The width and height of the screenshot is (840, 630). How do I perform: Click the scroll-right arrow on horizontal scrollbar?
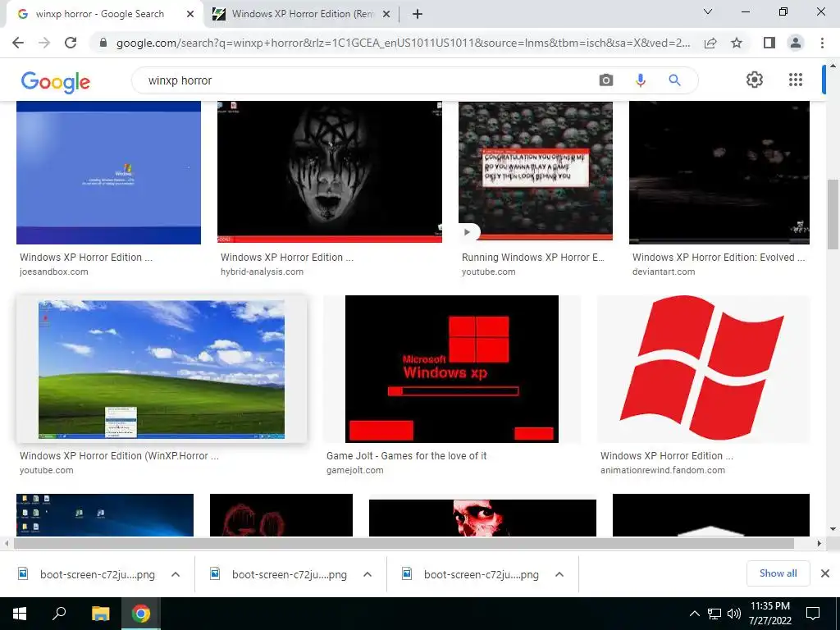click(819, 543)
